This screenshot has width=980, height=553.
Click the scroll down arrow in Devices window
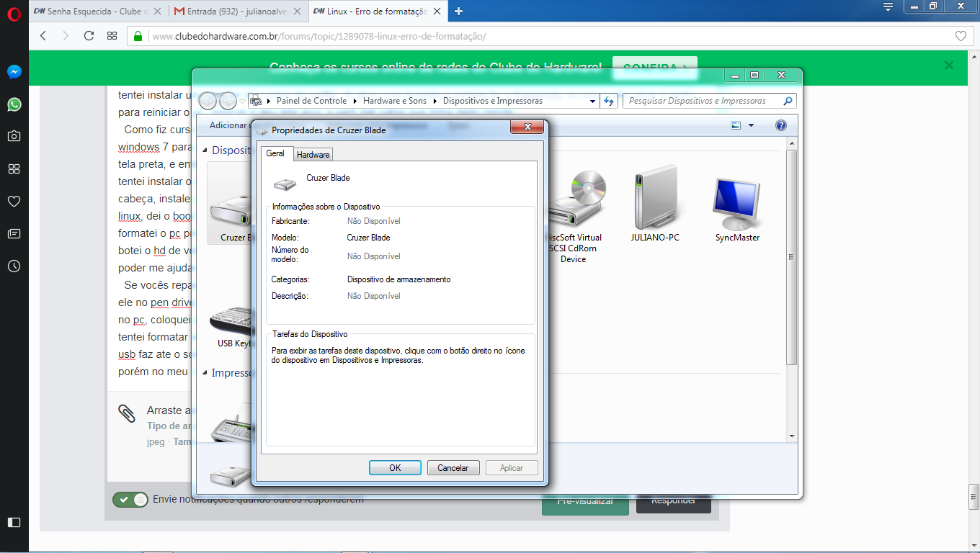point(791,436)
